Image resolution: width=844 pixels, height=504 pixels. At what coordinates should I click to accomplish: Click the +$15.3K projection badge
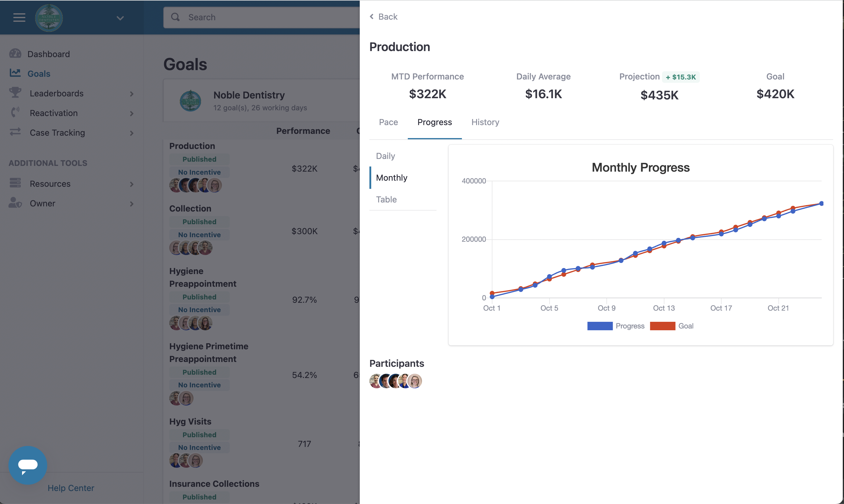tap(680, 77)
